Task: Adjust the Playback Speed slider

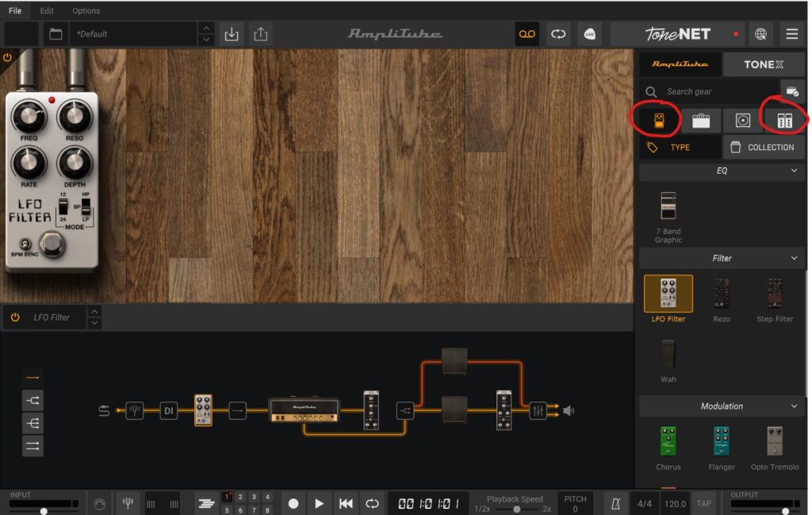Action: 516,509
